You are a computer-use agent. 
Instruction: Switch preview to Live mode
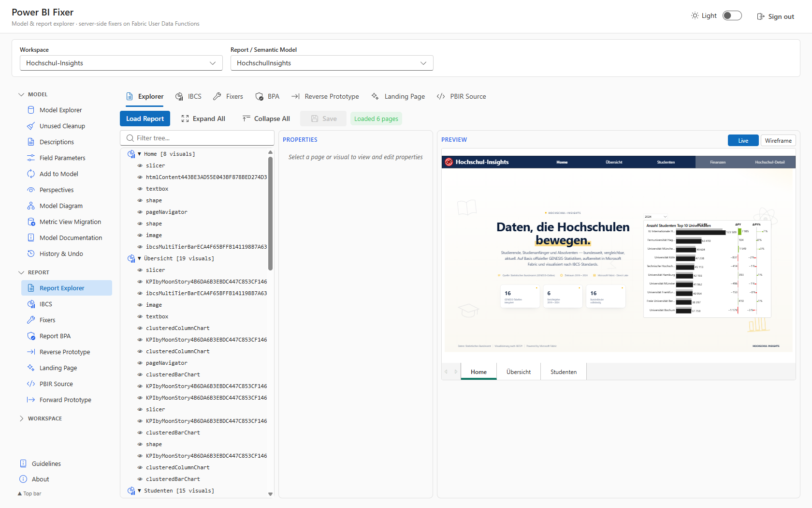coord(743,140)
